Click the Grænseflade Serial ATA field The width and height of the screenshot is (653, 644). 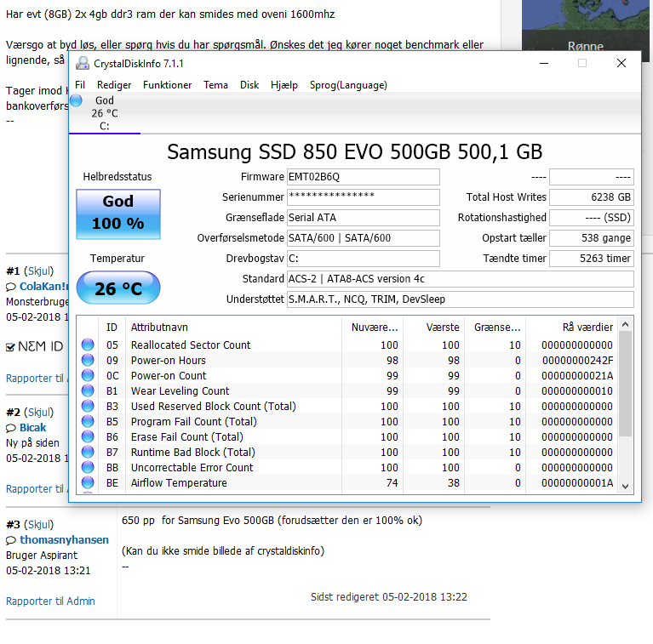(364, 218)
